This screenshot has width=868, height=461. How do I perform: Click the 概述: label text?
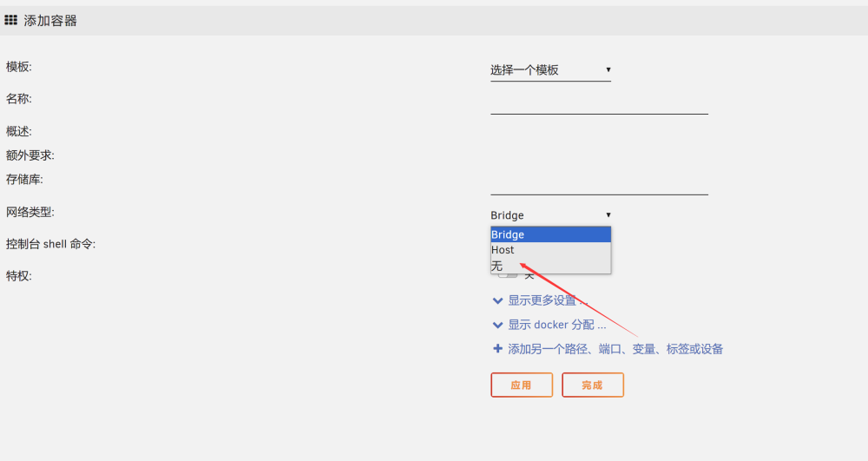(19, 132)
